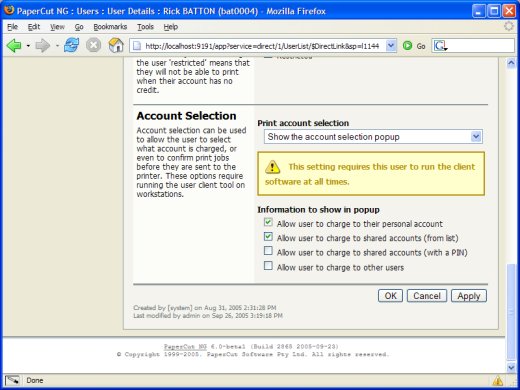
Task: Open the Go menu
Action: (79, 27)
